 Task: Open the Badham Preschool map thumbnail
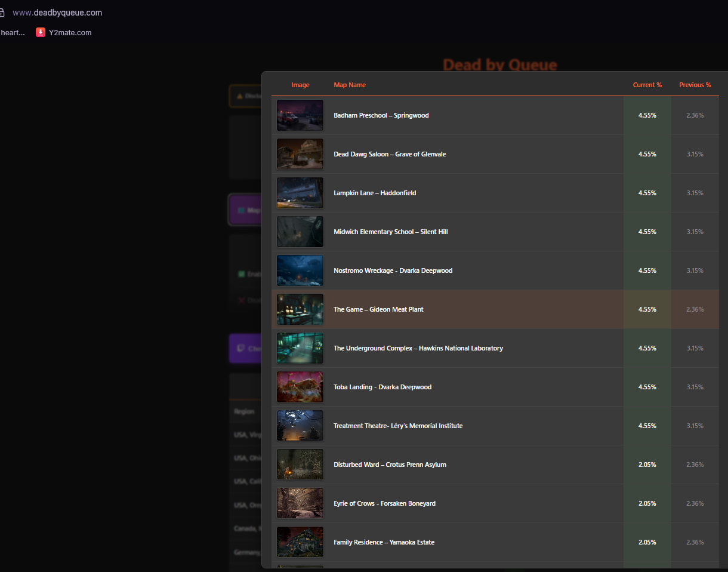tap(300, 115)
